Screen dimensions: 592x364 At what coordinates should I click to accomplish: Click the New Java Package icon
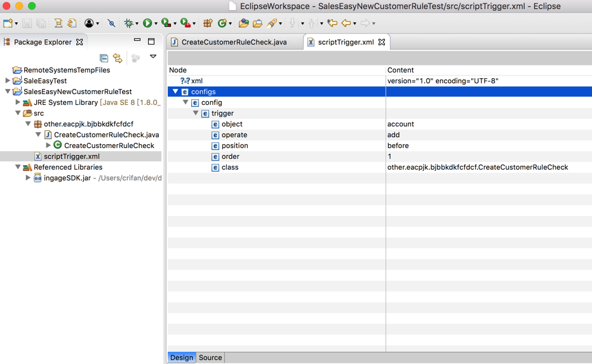tap(208, 24)
